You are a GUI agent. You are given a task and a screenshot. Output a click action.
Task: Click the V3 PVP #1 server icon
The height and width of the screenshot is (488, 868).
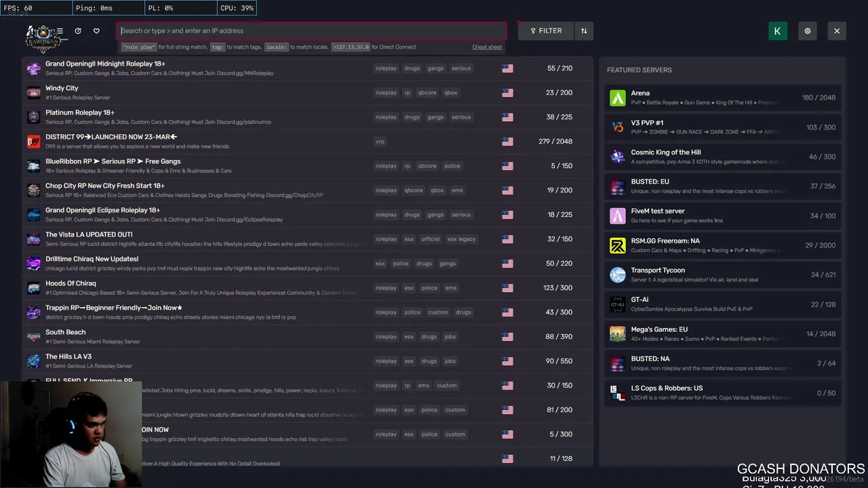click(x=617, y=127)
